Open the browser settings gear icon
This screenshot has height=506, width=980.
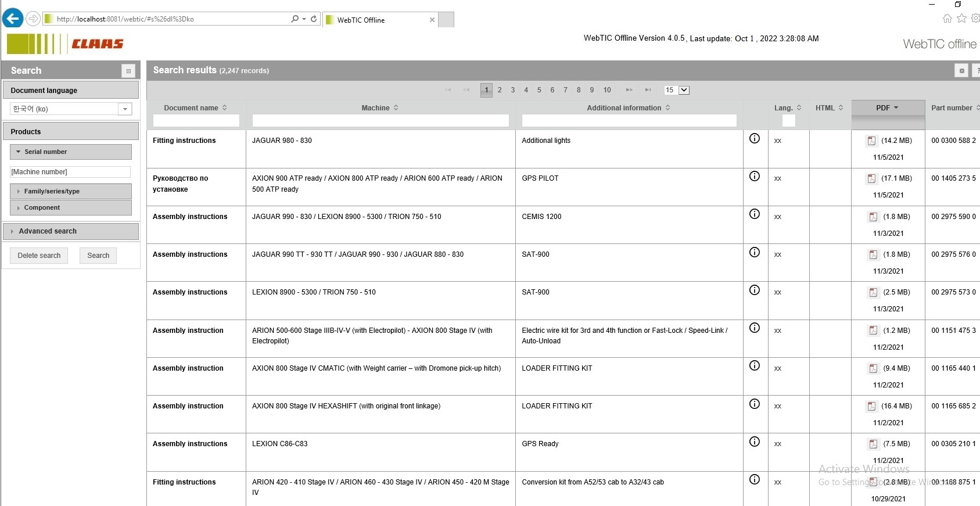pos(975,19)
